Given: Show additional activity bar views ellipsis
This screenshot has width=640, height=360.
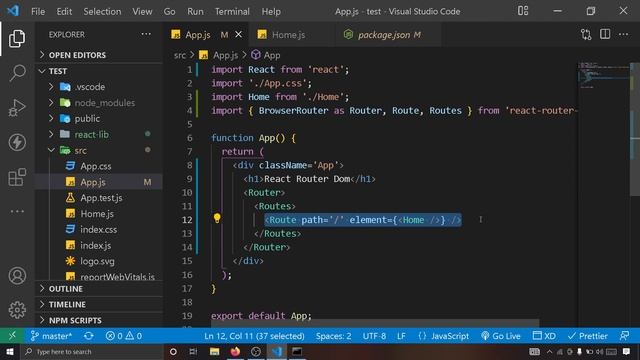Looking at the screenshot, I should click(x=17, y=211).
